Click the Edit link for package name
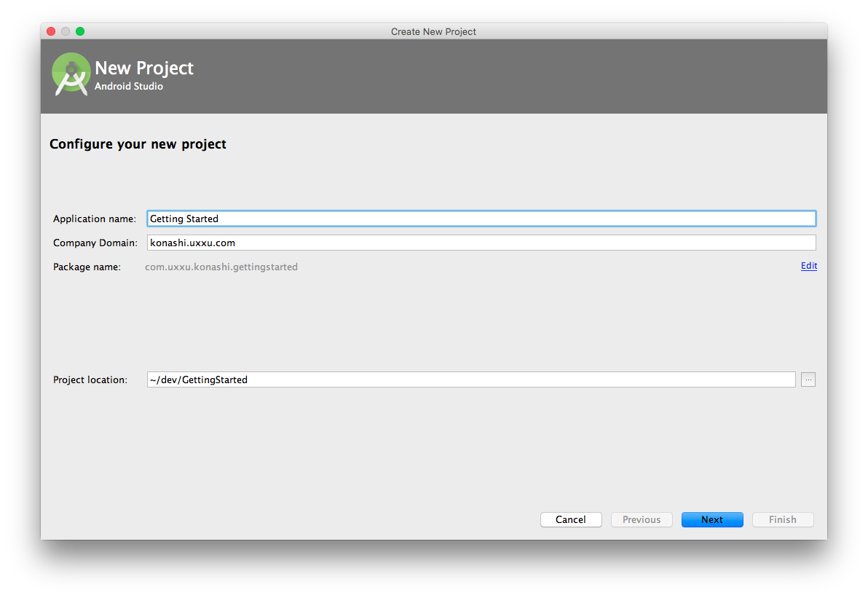The image size is (868, 598). [808, 266]
